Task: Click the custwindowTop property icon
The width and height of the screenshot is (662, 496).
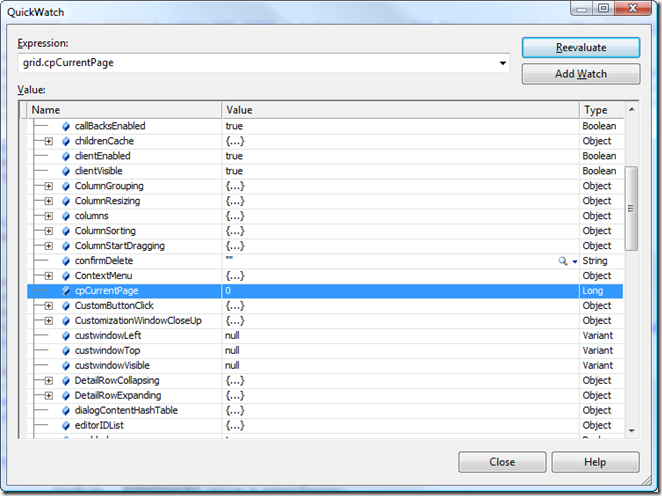Action: [66, 350]
